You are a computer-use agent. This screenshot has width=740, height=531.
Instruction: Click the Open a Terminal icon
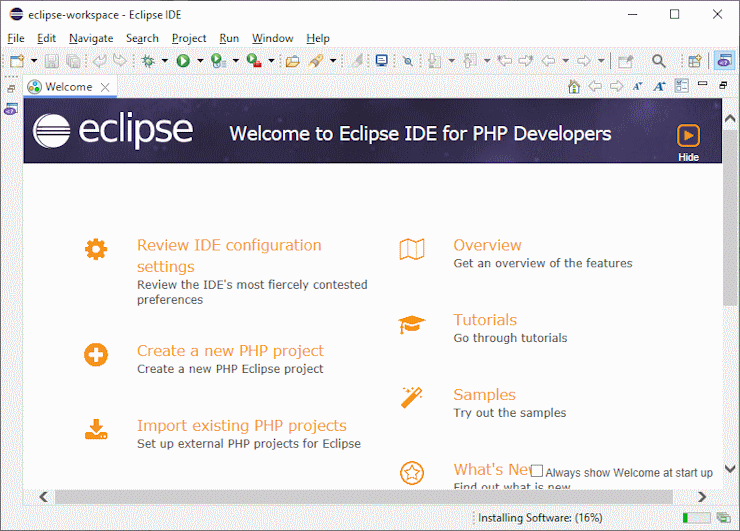[381, 61]
